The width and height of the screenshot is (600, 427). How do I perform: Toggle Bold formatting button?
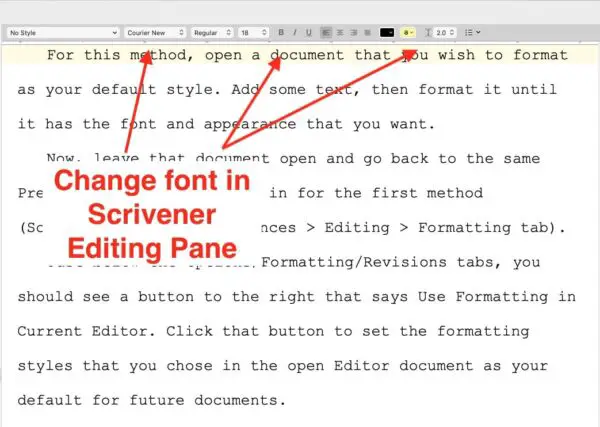click(x=281, y=33)
